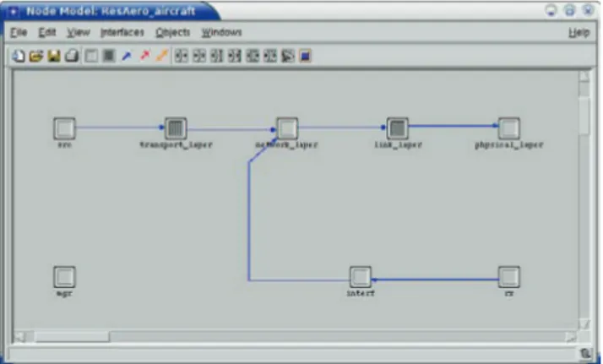Screen dimensions: 603x364
Task: Select the mgr processor node
Action: [x=64, y=277]
